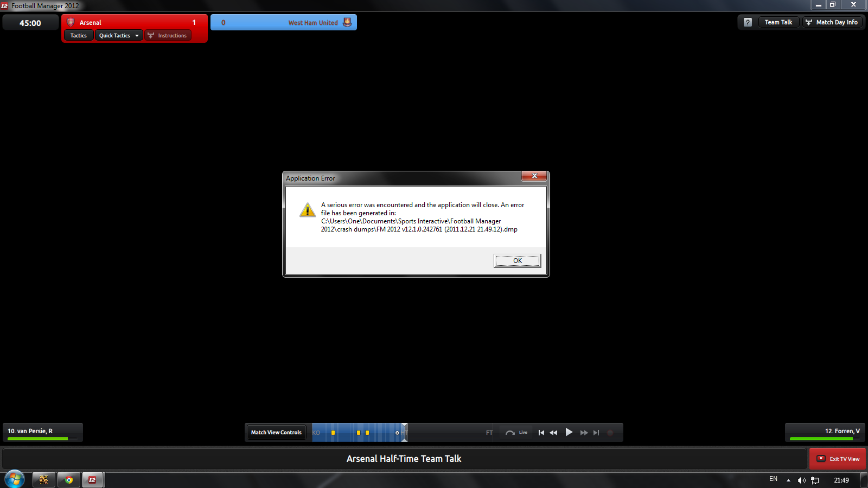Screen dimensions: 868x488
Task: Click the KO label on the timeline
Action: pyautogui.click(x=316, y=433)
